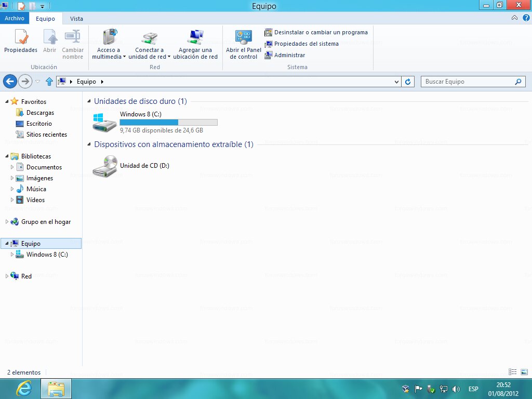
Task: Open the recent locations dropdown arrow
Action: pyautogui.click(x=37, y=82)
